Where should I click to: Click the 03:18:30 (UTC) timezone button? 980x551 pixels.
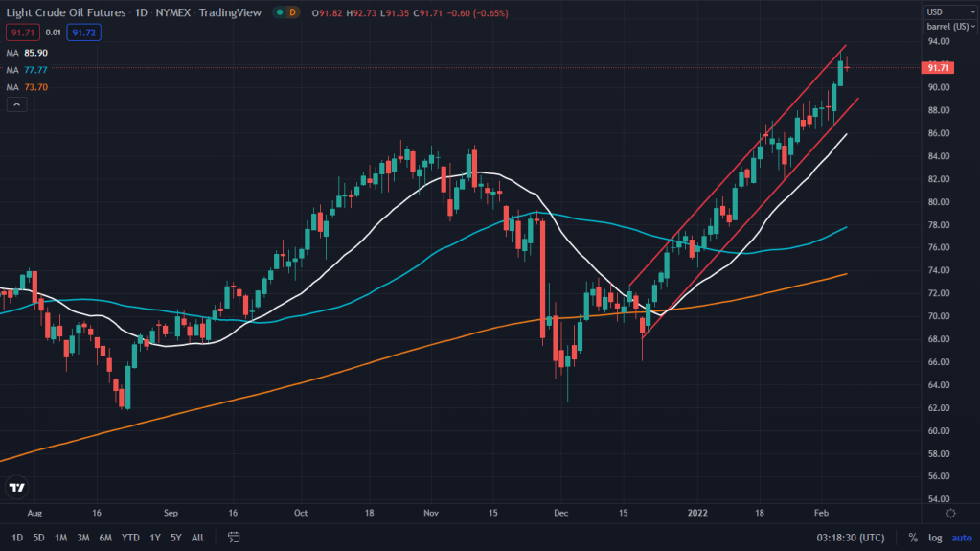pos(852,538)
